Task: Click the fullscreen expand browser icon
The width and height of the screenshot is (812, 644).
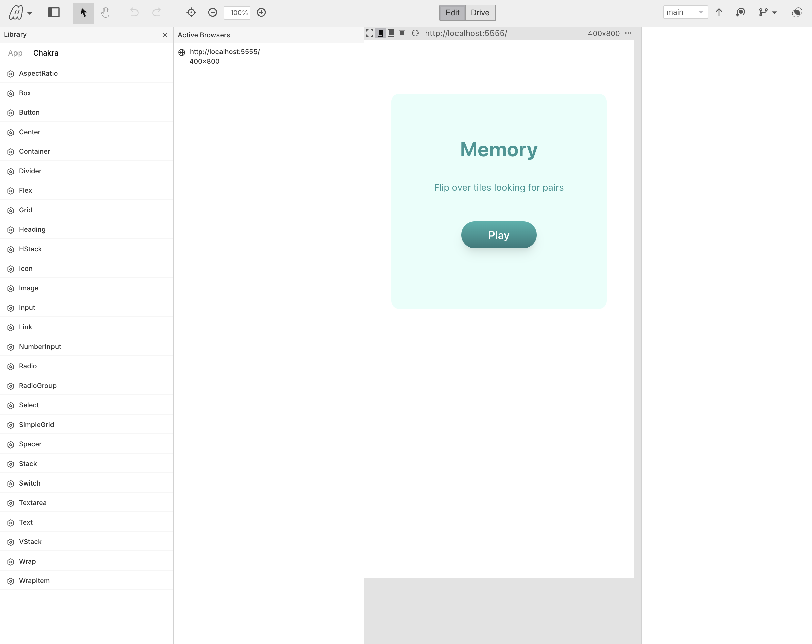Action: coord(369,33)
